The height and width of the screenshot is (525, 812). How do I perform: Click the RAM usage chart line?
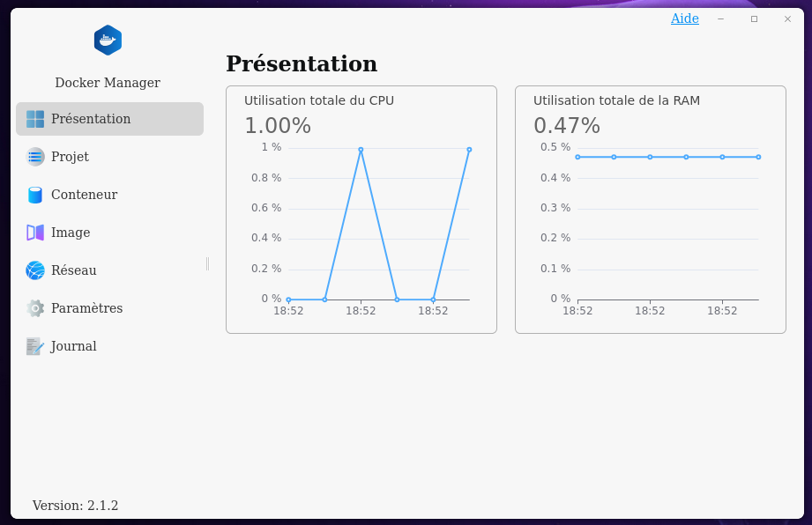pos(667,157)
